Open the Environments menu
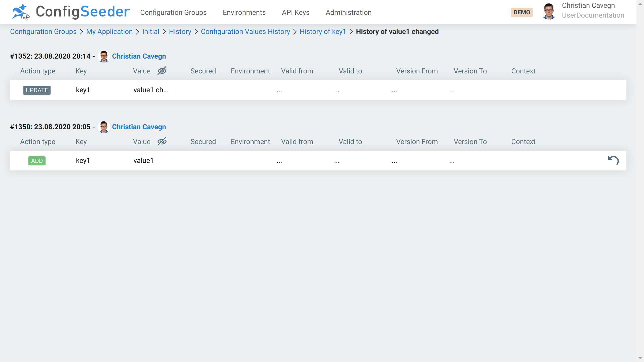Image resolution: width=644 pixels, height=362 pixels. pyautogui.click(x=244, y=12)
